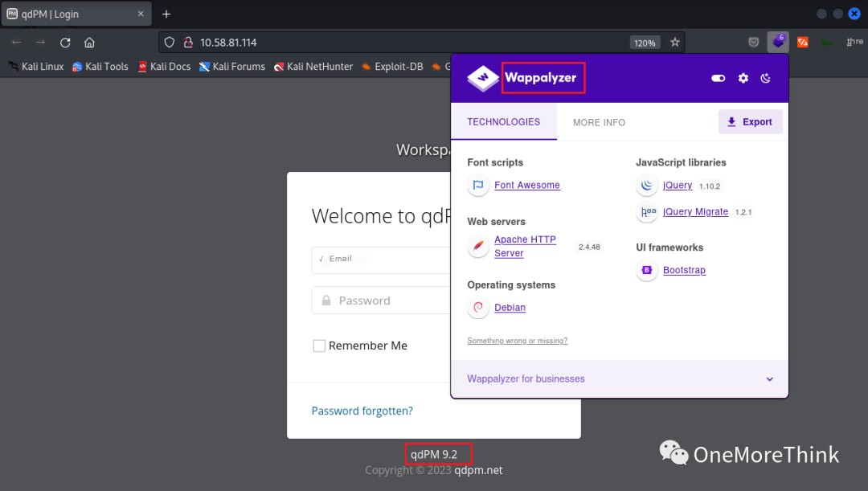Click the Wappalyzer extension toolbar icon
868x491 pixels.
coord(778,42)
